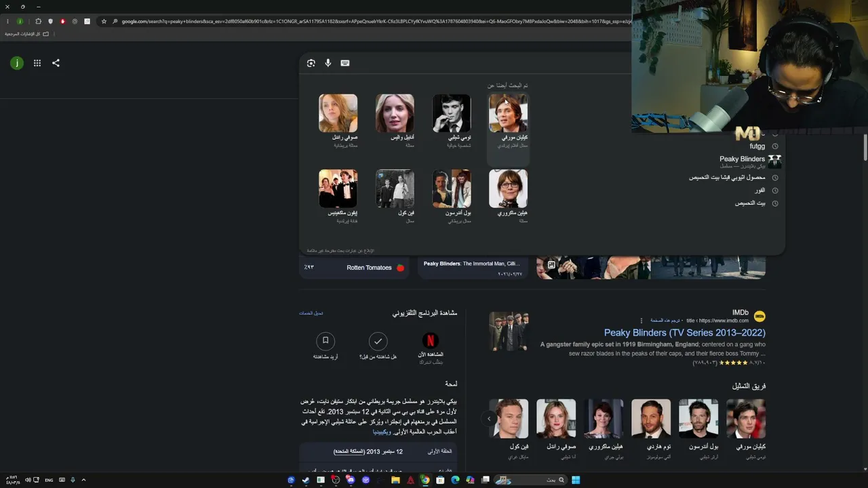
Task: Select the 'بول أندرسون' related search card
Action: pos(452,197)
